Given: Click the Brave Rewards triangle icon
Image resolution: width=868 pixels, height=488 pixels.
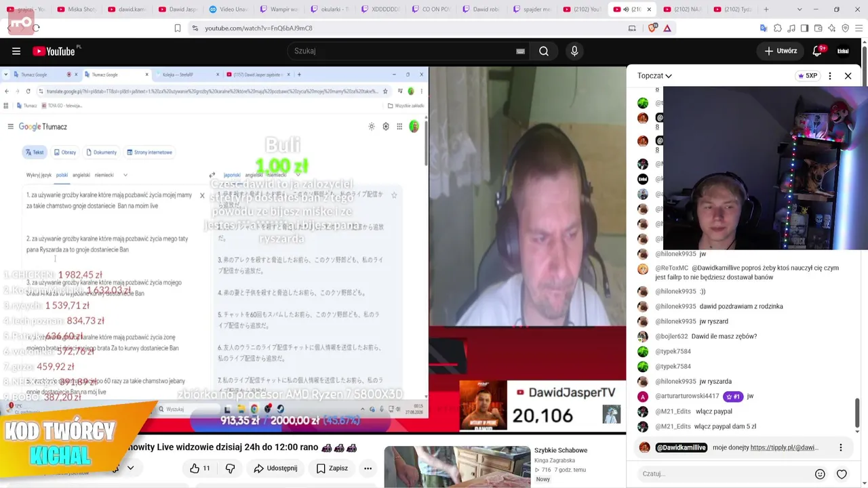Looking at the screenshot, I should 667,28.
